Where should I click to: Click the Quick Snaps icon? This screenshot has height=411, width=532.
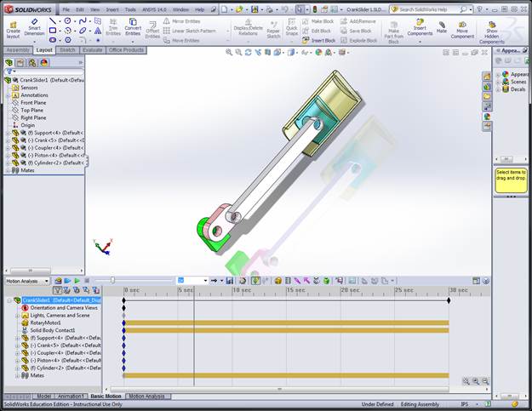point(292,27)
